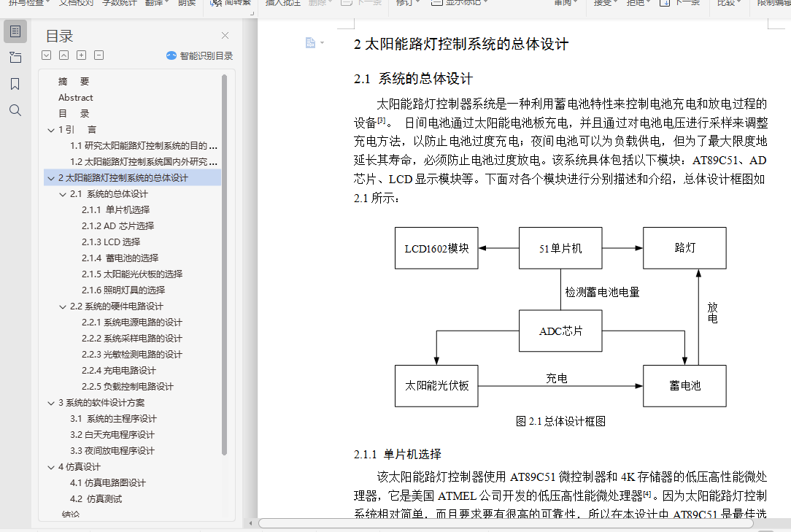Open the bookmarks sidebar icon
Image resolution: width=791 pixels, height=532 pixels.
tap(15, 84)
